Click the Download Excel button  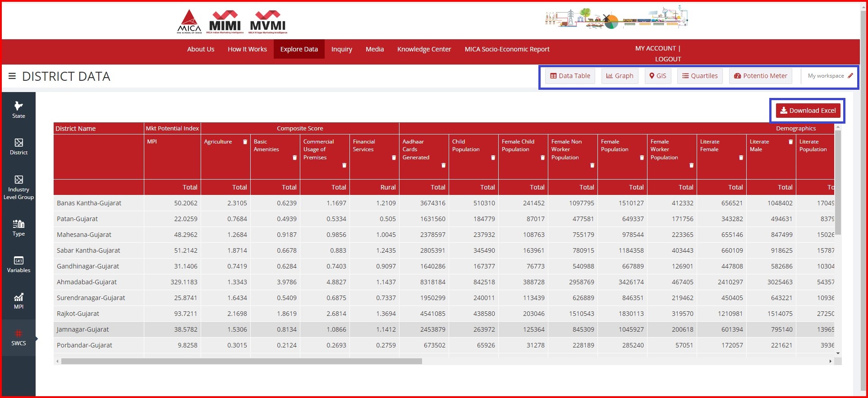point(808,111)
